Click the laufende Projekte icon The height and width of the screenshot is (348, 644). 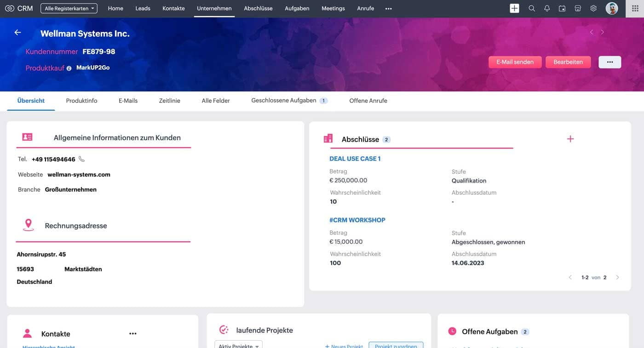[x=224, y=330]
